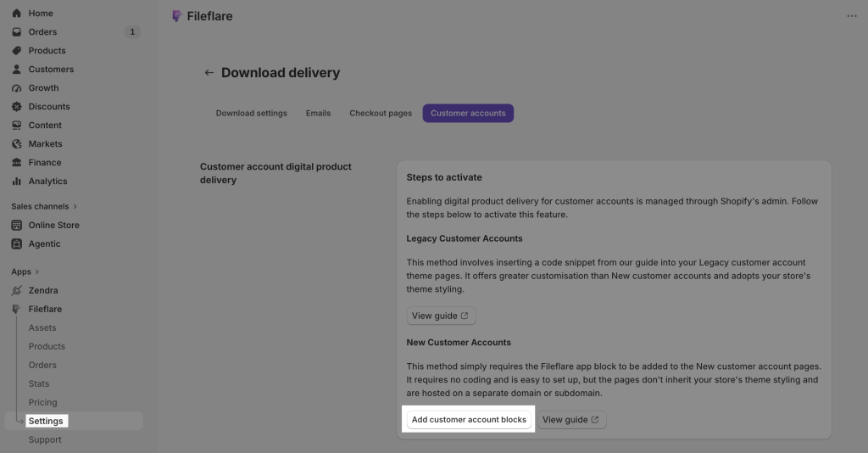Click the Products tag icon

[x=17, y=50]
